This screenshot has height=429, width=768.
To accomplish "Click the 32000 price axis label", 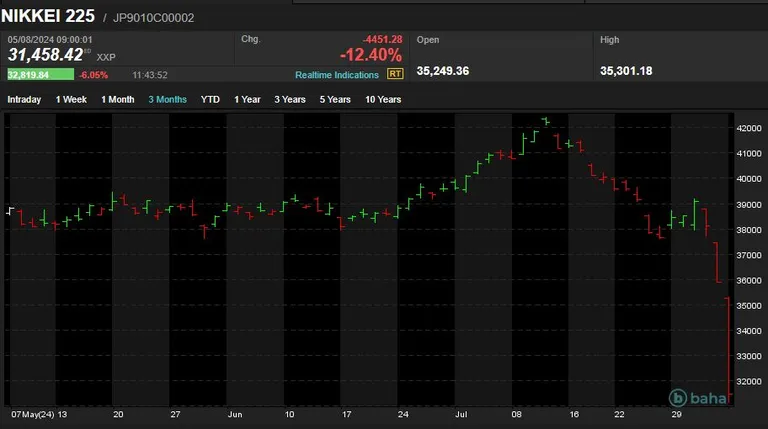I will click(x=749, y=381).
